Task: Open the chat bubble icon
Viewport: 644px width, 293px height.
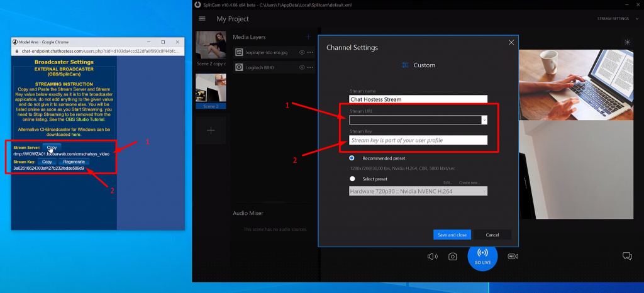Action: [x=627, y=256]
